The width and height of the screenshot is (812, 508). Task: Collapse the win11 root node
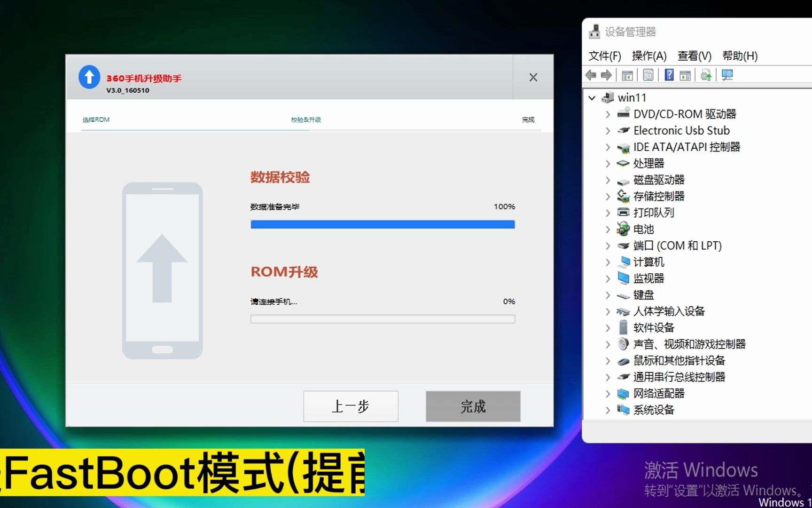click(592, 98)
